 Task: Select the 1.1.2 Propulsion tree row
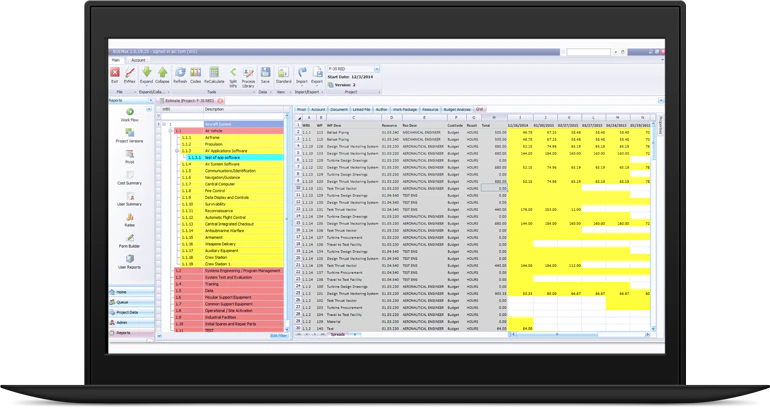(x=232, y=144)
